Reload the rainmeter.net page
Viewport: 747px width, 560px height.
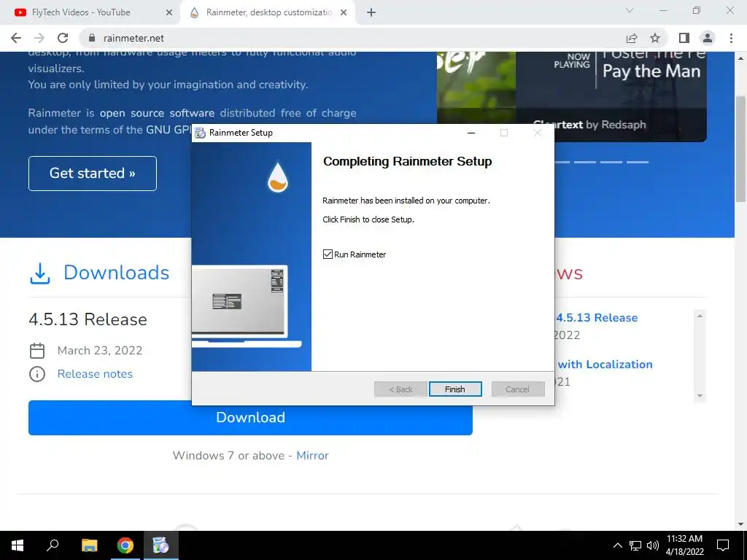coord(63,38)
